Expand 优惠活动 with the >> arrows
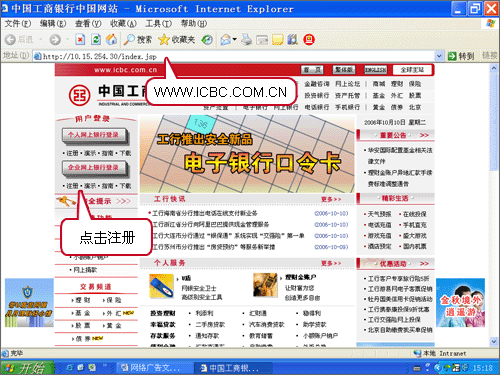 (424, 264)
